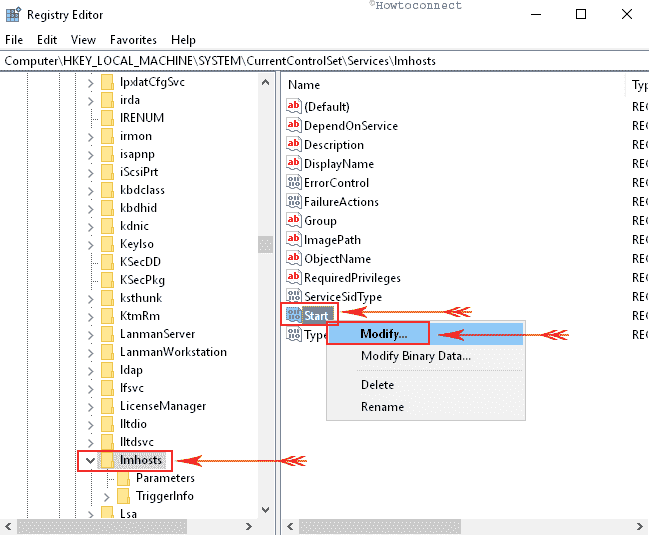The image size is (649, 535).
Task: Click the folder icon of irda key
Action: tap(107, 100)
